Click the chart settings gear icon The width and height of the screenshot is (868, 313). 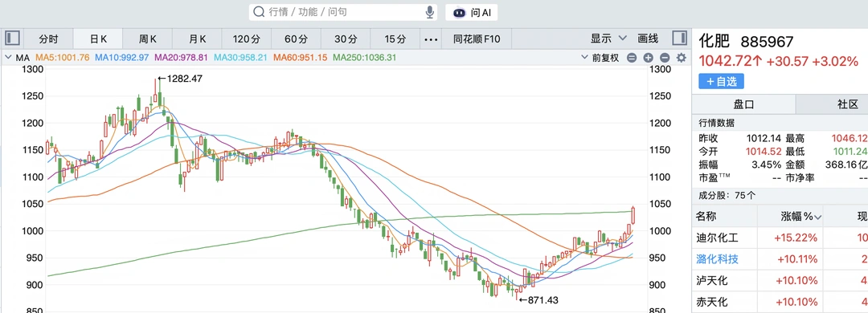(x=682, y=58)
